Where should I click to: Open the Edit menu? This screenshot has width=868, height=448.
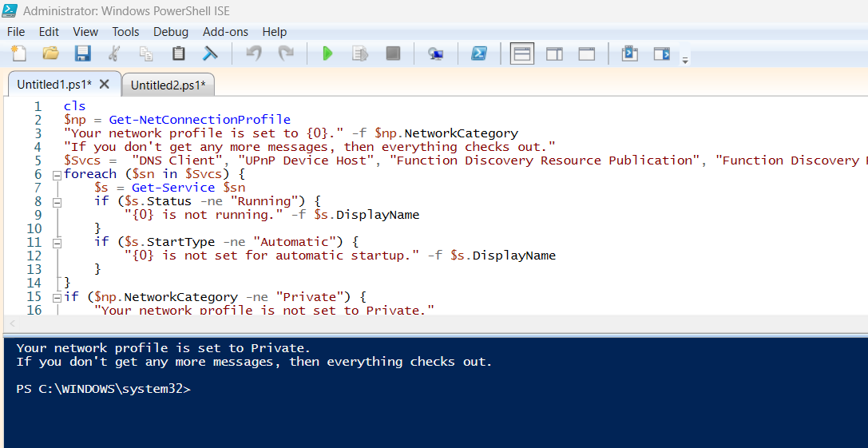tap(49, 32)
